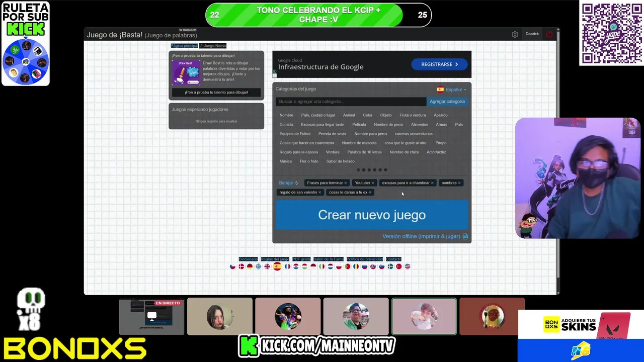Add 'Excusas para llegar tarde' category
The width and height of the screenshot is (644, 362).
pyautogui.click(x=323, y=125)
